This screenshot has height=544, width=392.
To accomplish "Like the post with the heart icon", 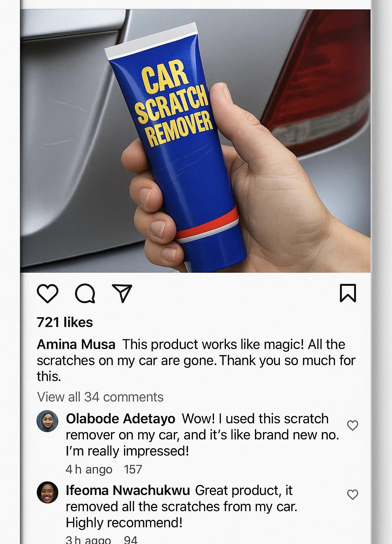I will 47,293.
